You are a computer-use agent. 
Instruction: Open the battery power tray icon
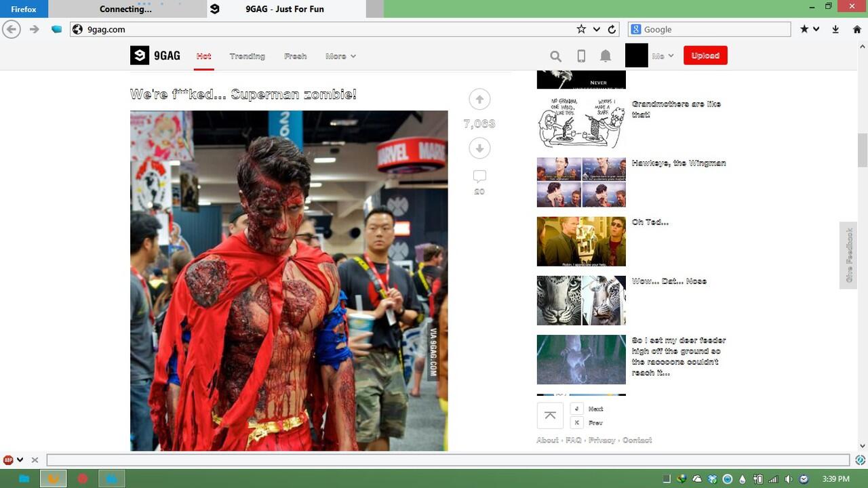click(757, 479)
